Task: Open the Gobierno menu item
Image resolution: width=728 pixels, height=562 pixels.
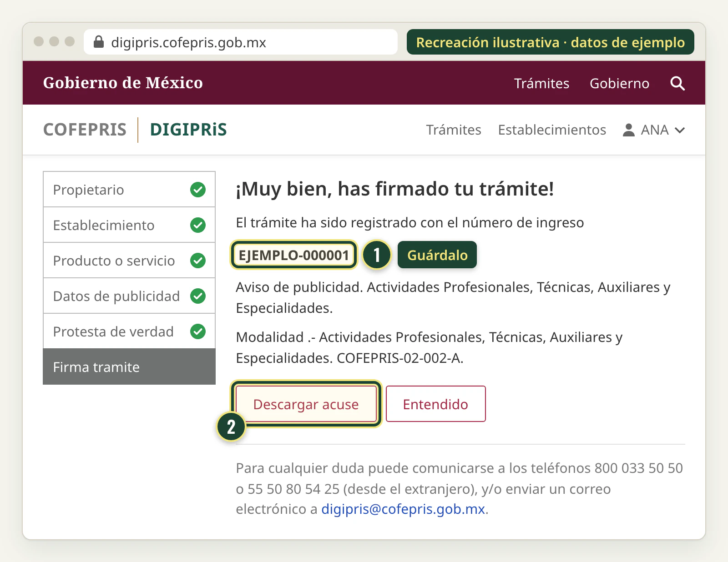Action: 619,83
